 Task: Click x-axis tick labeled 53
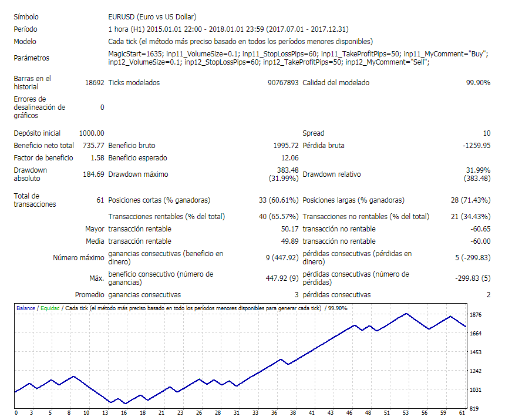[406, 412]
